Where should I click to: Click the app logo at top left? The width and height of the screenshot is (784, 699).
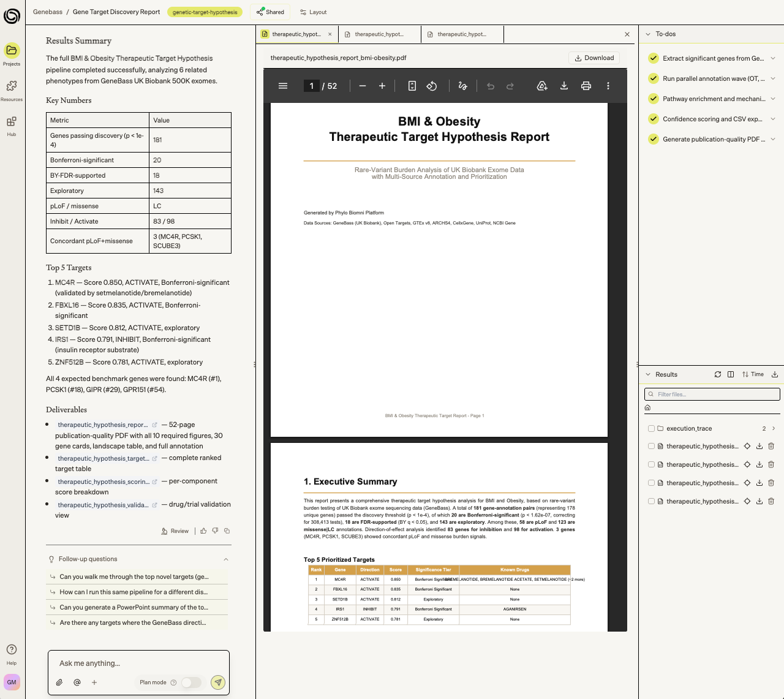point(12,16)
